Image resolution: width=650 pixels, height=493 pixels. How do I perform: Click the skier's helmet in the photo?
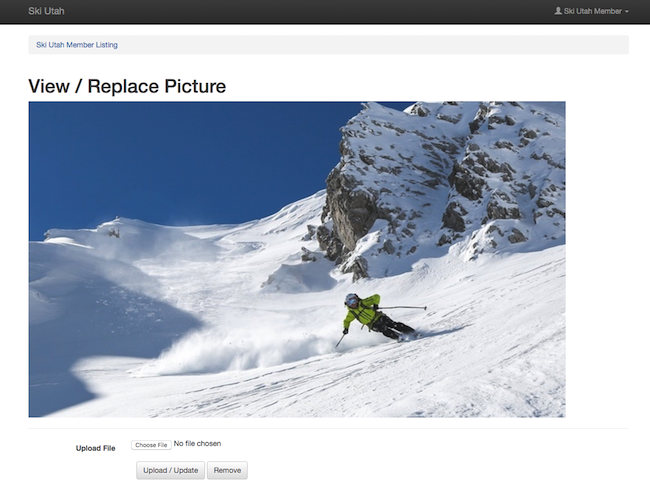(x=352, y=299)
